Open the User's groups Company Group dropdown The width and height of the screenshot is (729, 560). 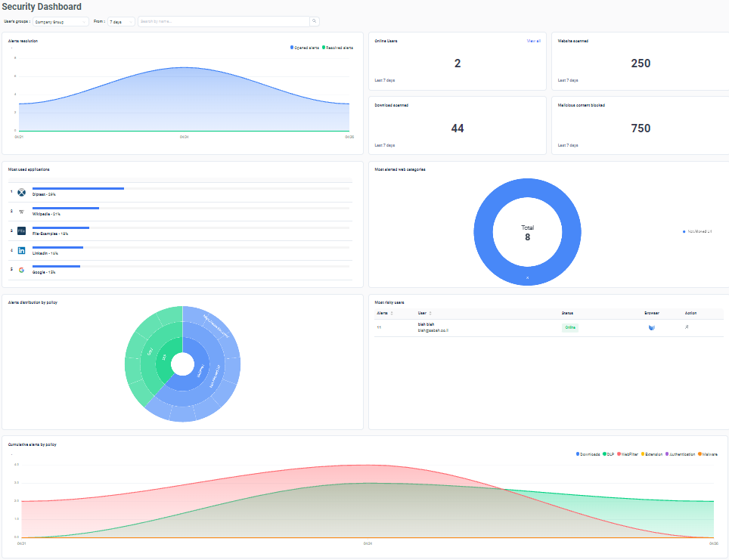pos(60,22)
